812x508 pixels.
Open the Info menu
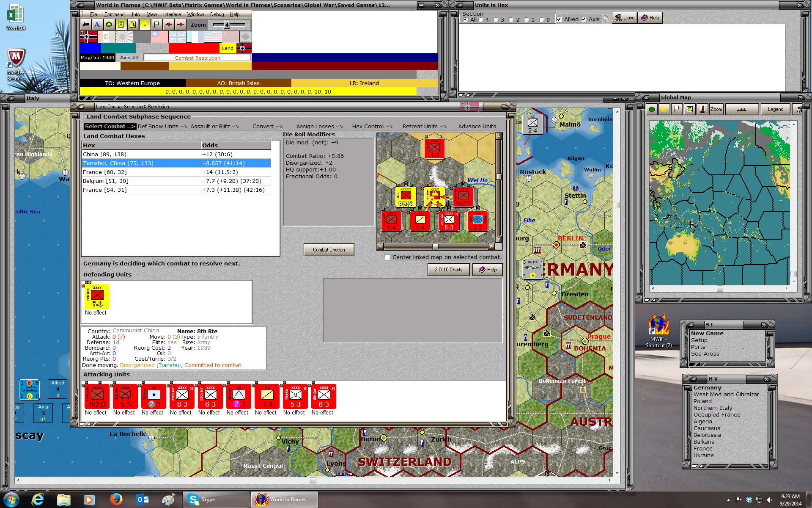(x=135, y=14)
